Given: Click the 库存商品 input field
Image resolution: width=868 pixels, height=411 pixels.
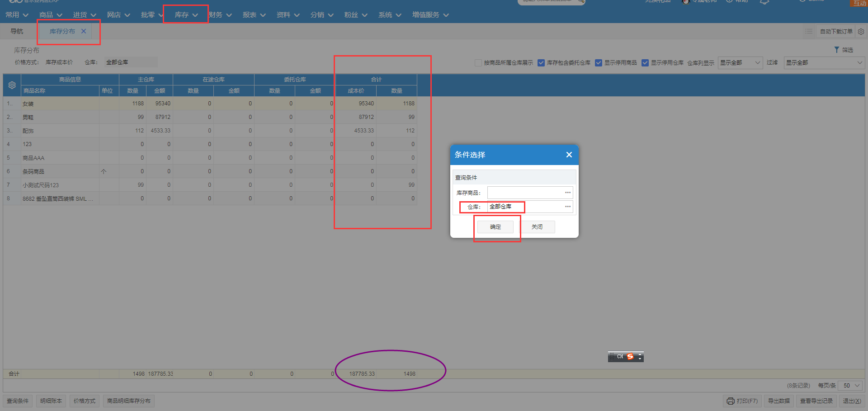Looking at the screenshot, I should tap(524, 193).
